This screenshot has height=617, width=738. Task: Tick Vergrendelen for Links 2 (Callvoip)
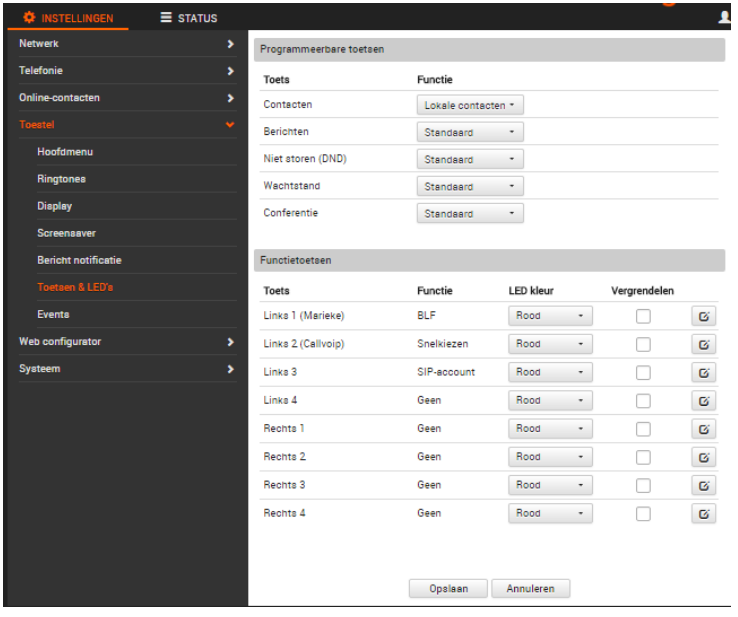[x=645, y=345]
